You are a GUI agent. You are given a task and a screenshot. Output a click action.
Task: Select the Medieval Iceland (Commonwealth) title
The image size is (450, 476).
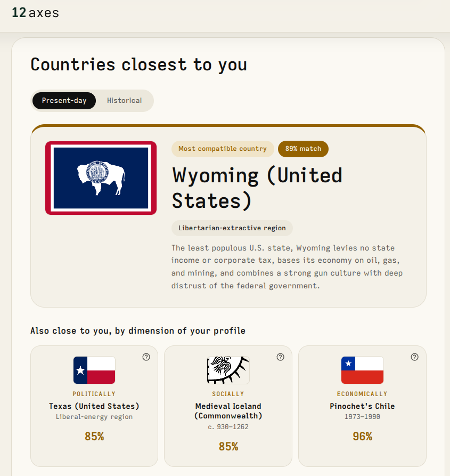click(x=228, y=411)
